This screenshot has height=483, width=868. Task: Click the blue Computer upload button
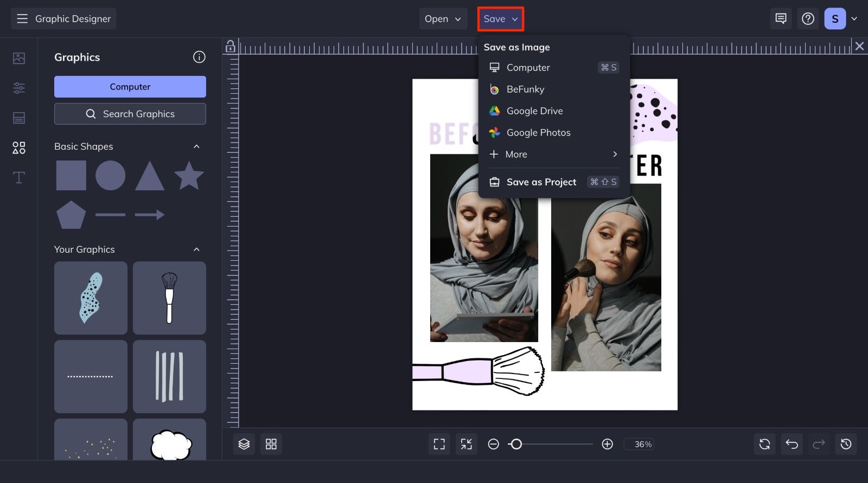click(130, 87)
